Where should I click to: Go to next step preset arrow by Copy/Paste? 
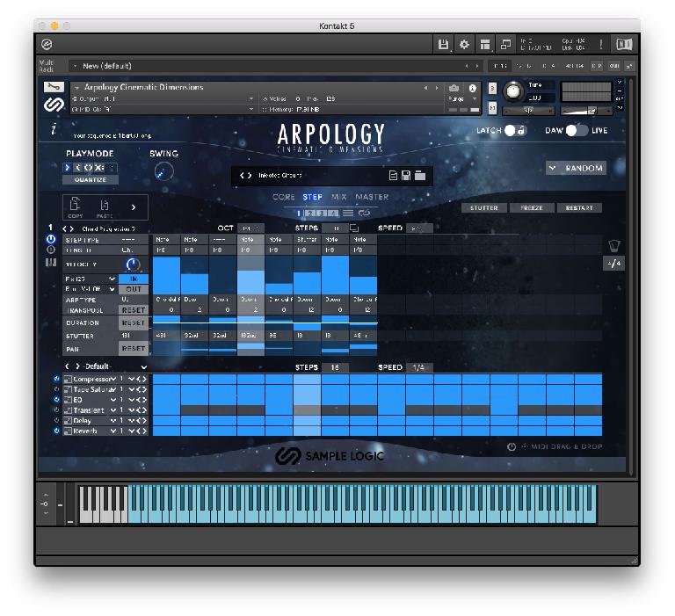[134, 207]
